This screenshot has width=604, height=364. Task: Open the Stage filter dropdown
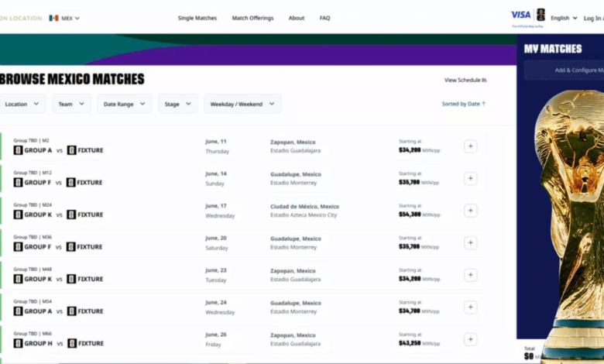(177, 104)
